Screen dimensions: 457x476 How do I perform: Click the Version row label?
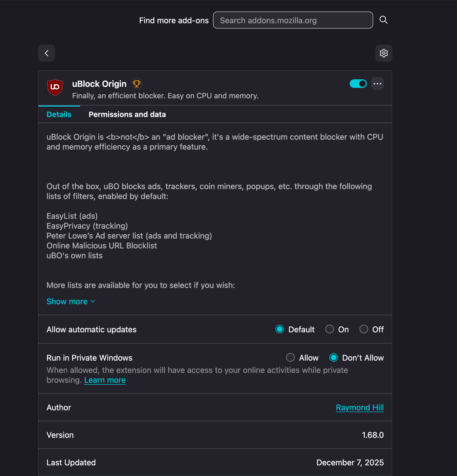60,435
